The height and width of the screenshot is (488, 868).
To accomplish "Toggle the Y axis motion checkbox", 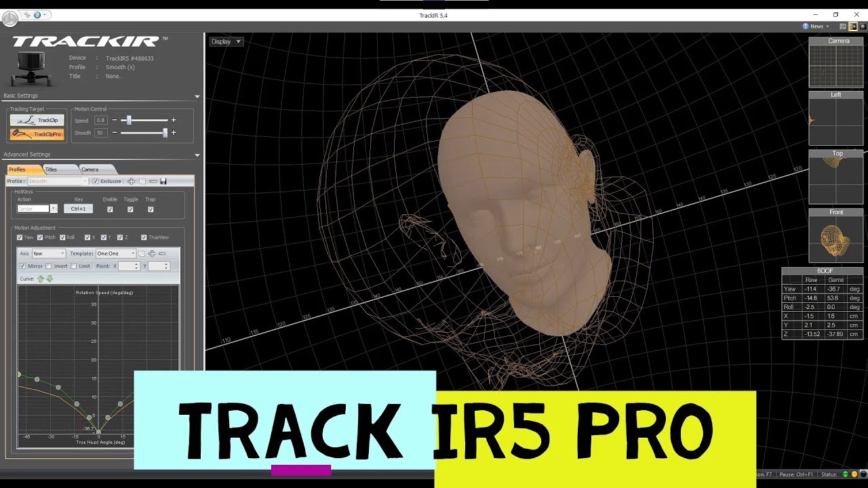I will [x=104, y=238].
